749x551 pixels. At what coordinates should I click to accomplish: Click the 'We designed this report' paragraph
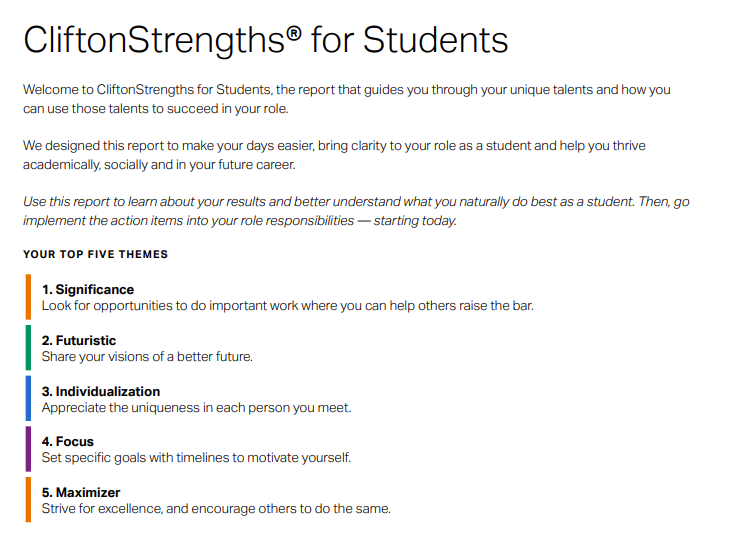(x=334, y=155)
